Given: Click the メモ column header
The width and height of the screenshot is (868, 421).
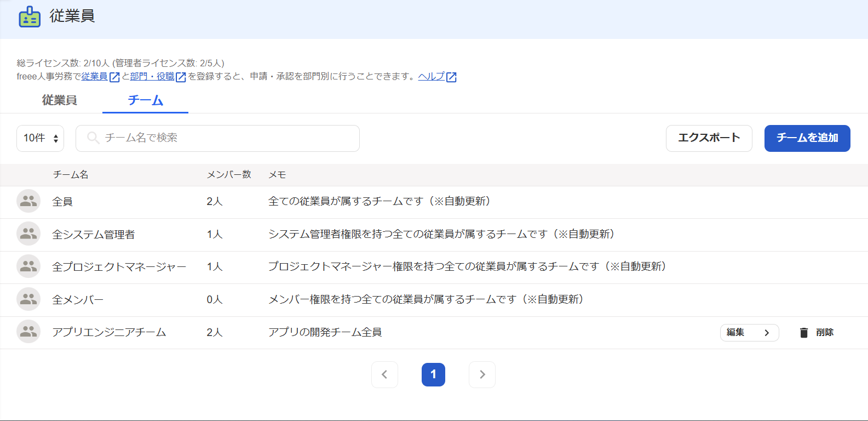Looking at the screenshot, I should tap(277, 175).
